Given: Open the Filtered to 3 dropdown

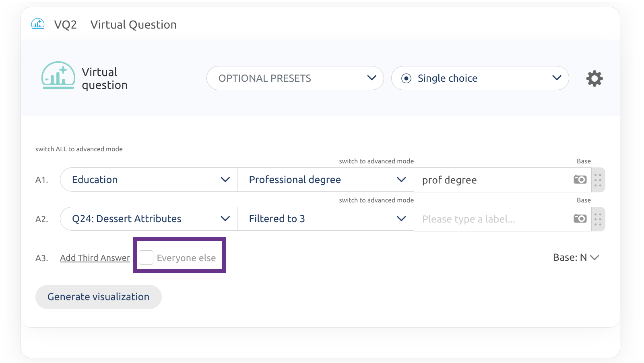Looking at the screenshot, I should click(326, 219).
